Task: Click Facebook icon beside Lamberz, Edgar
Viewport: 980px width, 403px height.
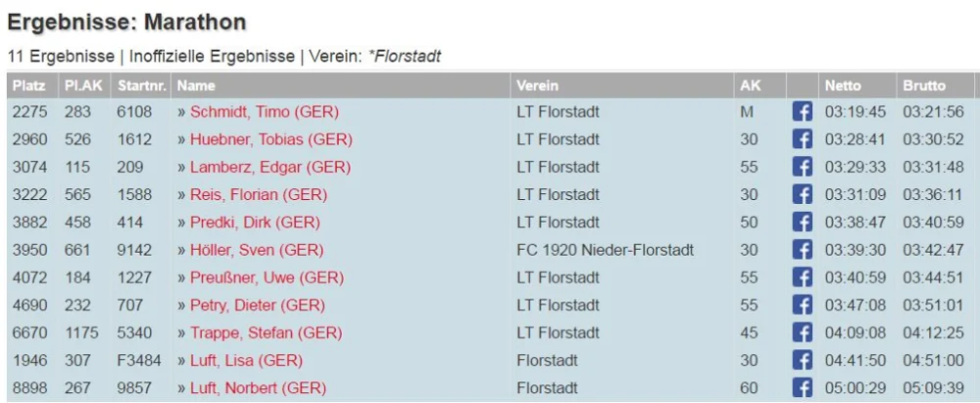Action: click(x=802, y=167)
